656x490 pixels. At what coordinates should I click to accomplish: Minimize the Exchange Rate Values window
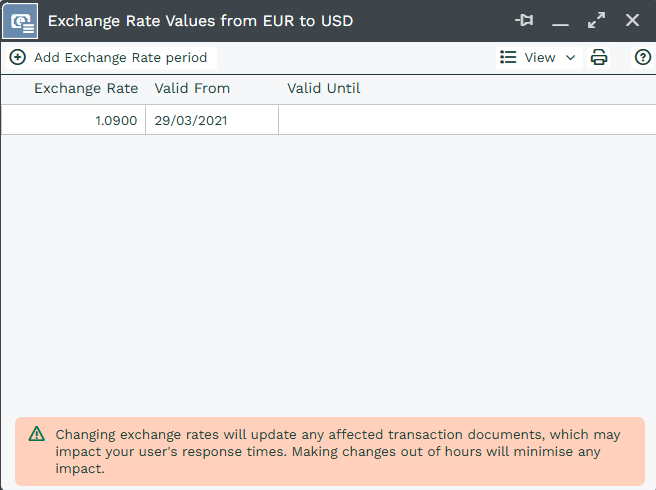coord(560,21)
